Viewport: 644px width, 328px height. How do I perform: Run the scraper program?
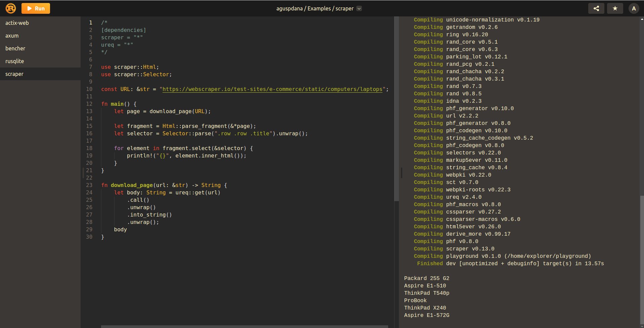[36, 8]
